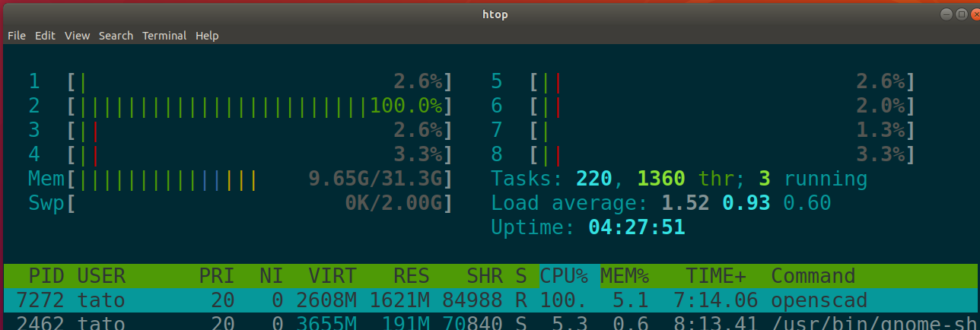The height and width of the screenshot is (330, 980).
Task: Select the gnome-shell process row
Action: click(x=490, y=322)
